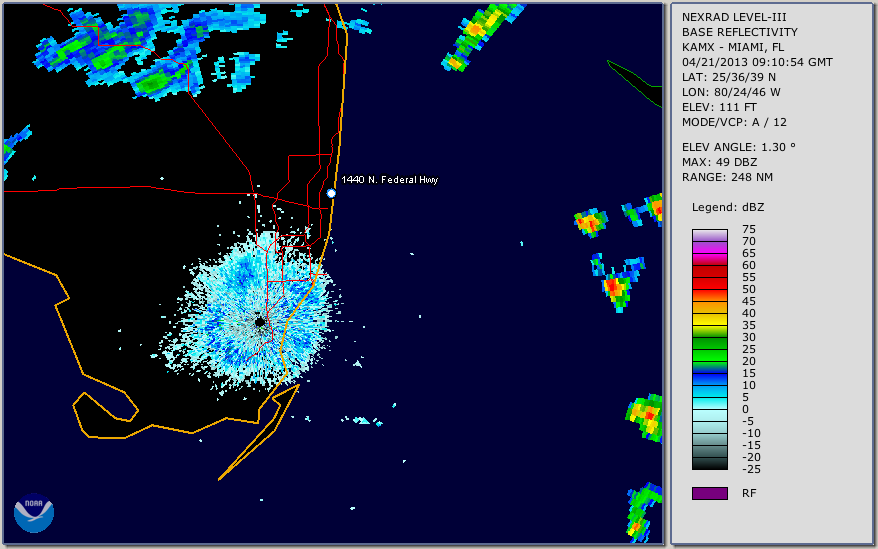Click the black radar site dot in the clutter
Screen dimensions: 878x549
tap(260, 322)
